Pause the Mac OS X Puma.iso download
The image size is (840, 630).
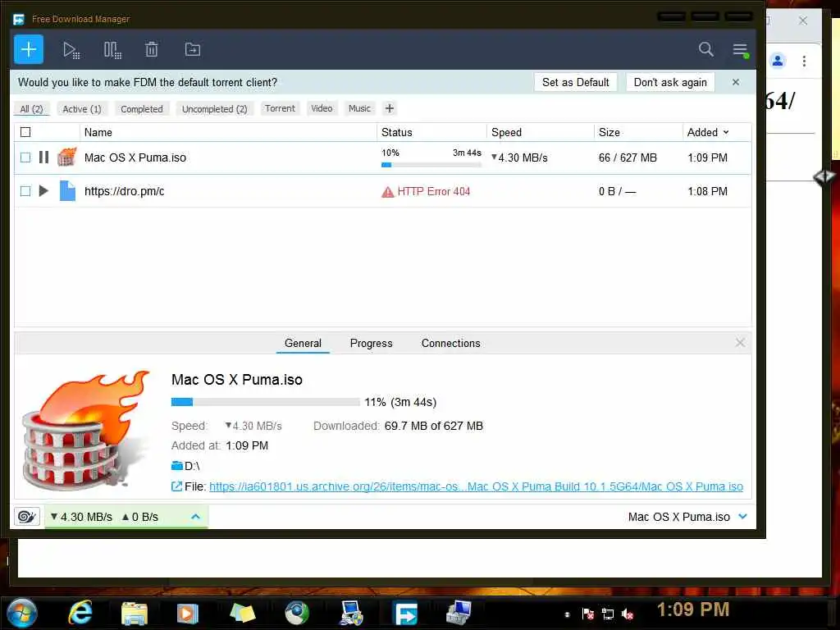click(x=44, y=157)
